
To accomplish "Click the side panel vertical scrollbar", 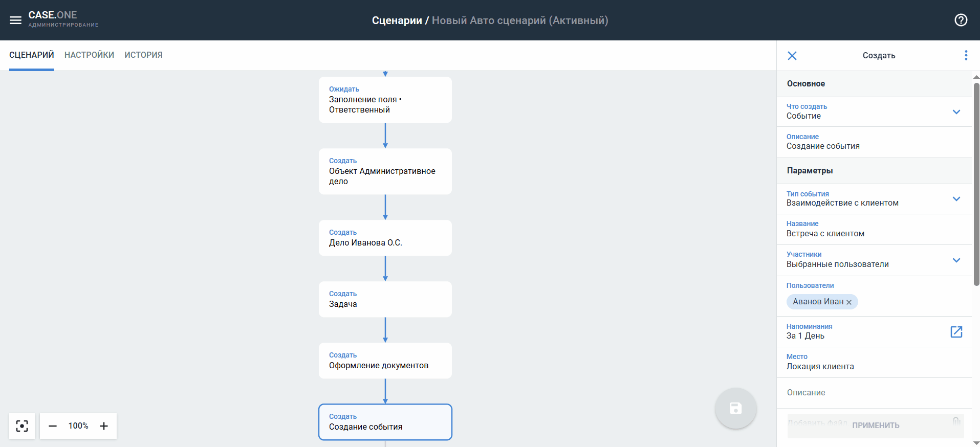I will 976,184.
